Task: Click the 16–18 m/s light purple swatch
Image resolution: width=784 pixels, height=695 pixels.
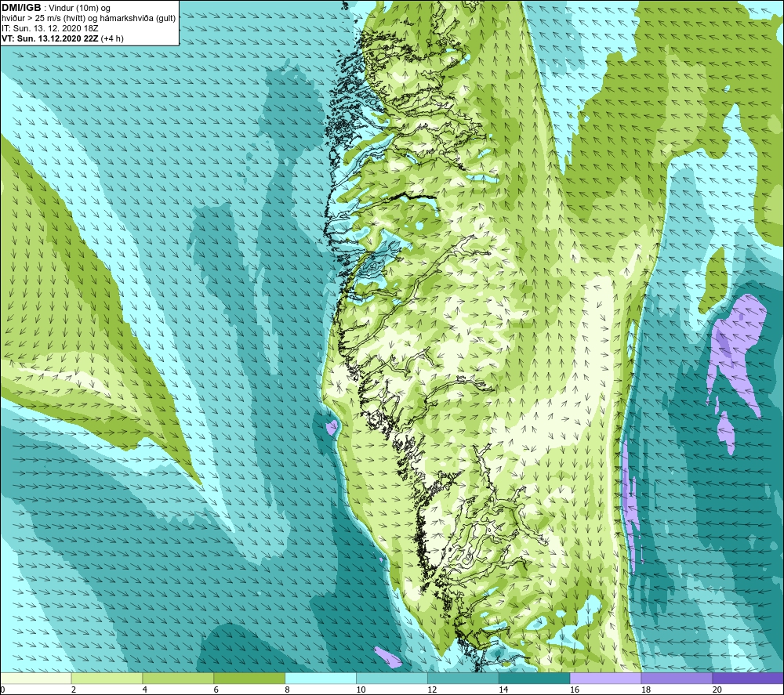Action: point(605,678)
